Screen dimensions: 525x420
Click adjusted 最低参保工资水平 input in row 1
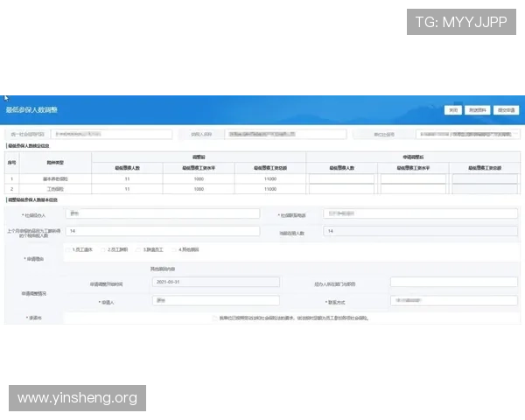(413, 178)
